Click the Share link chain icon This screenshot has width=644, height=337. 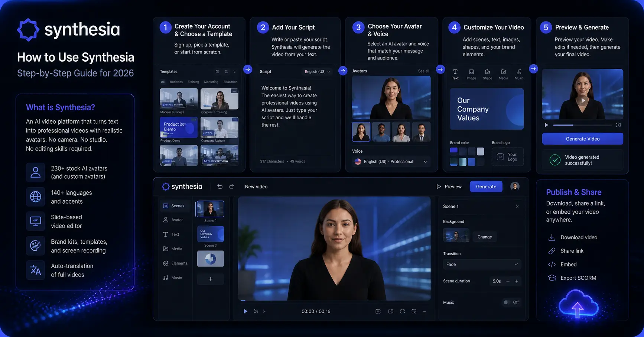tap(552, 251)
